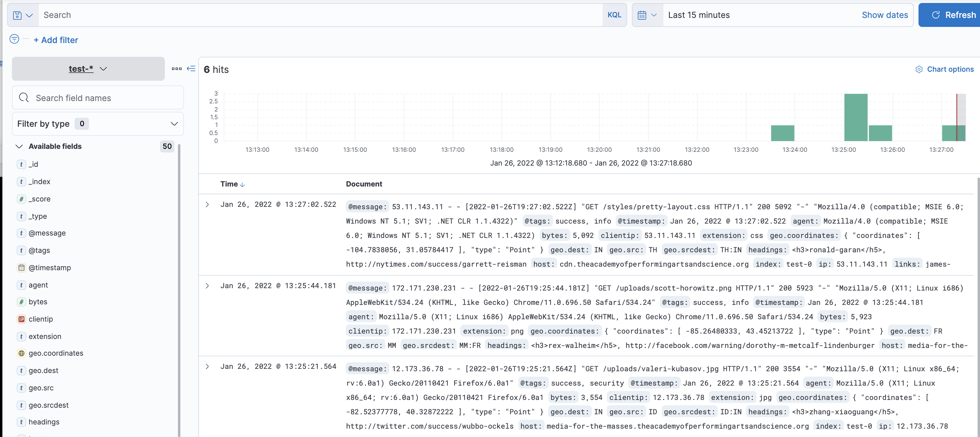980x437 pixels.
Task: Collapse the Available fields section
Action: (19, 146)
